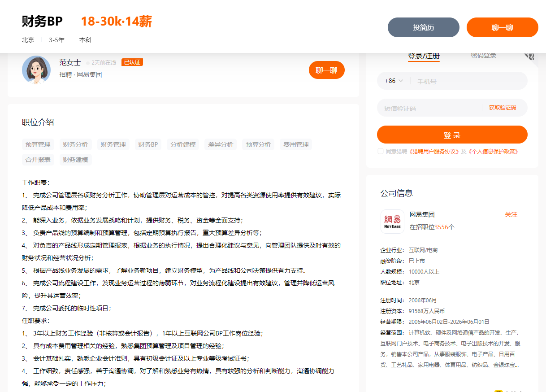Screen dimensions: 546x392
Task: Click the 获取验证码 link
Action: [502, 108]
